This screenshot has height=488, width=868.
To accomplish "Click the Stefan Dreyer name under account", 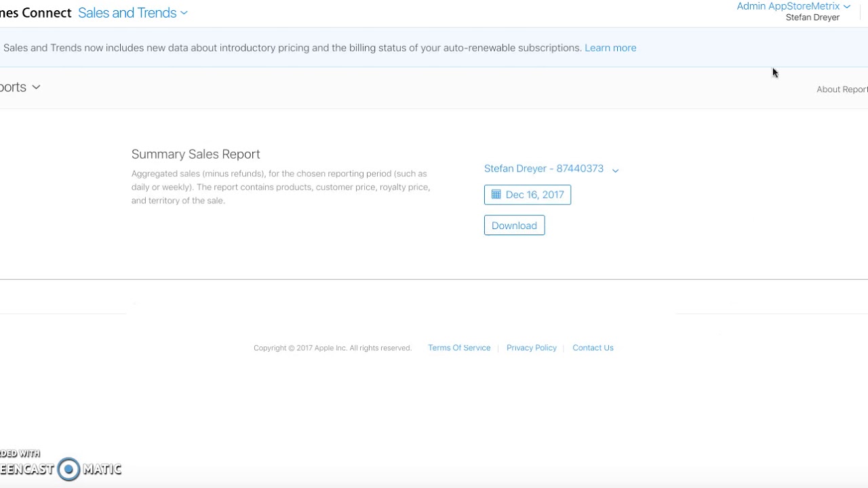I will (x=812, y=18).
